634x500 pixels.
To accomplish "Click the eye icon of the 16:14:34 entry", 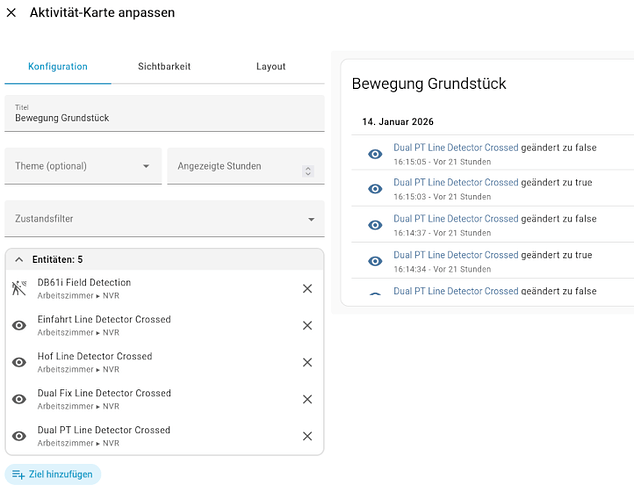I will 375,261.
